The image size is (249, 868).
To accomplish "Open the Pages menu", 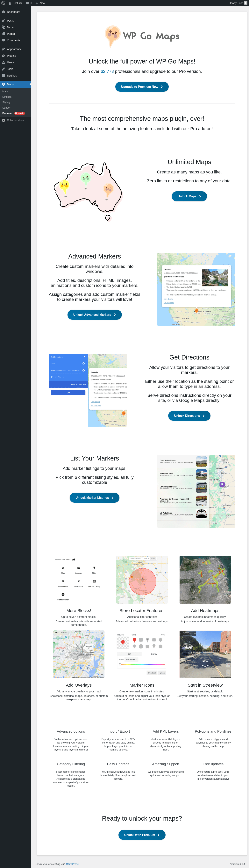I will pos(16,34).
